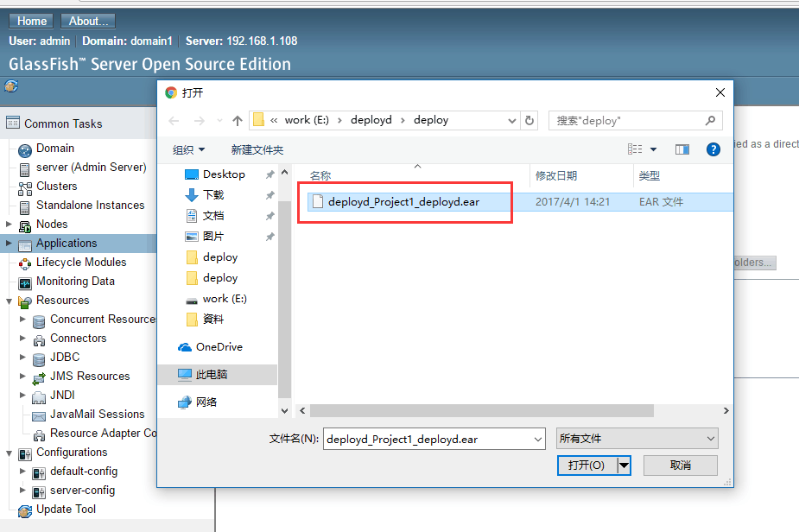Click 新建文件夹 new folder button
This screenshot has width=799, height=532.
[257, 149]
